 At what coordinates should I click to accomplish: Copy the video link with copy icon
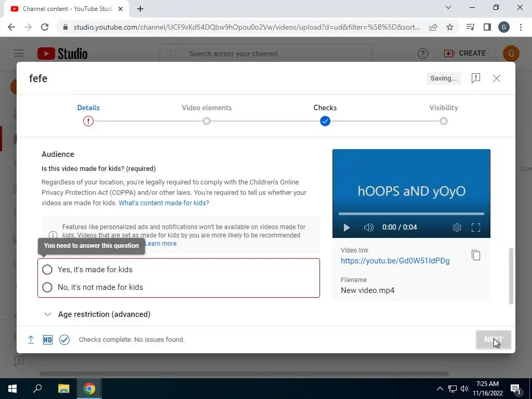click(476, 255)
